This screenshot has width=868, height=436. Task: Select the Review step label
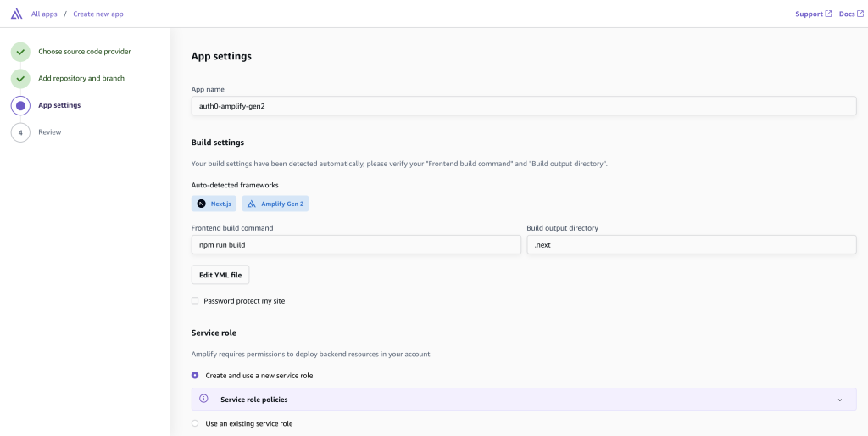click(50, 132)
